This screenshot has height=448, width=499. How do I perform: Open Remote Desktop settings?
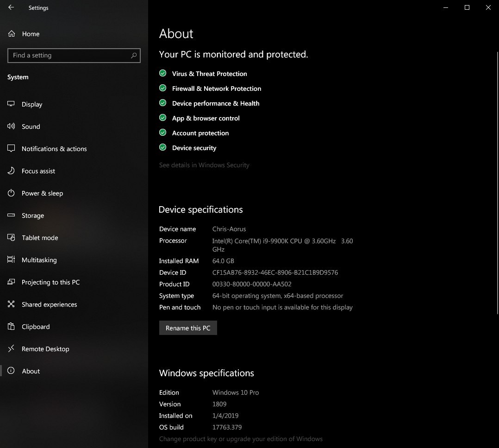click(x=45, y=349)
